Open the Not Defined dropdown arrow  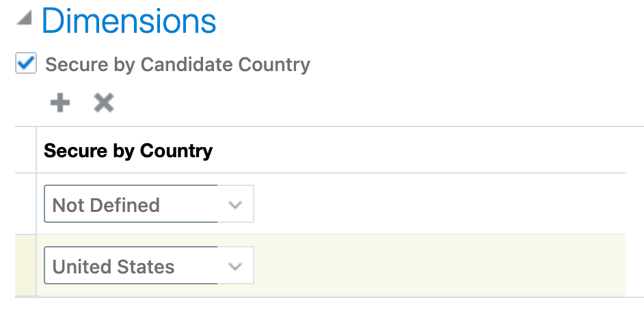pyautogui.click(x=235, y=204)
